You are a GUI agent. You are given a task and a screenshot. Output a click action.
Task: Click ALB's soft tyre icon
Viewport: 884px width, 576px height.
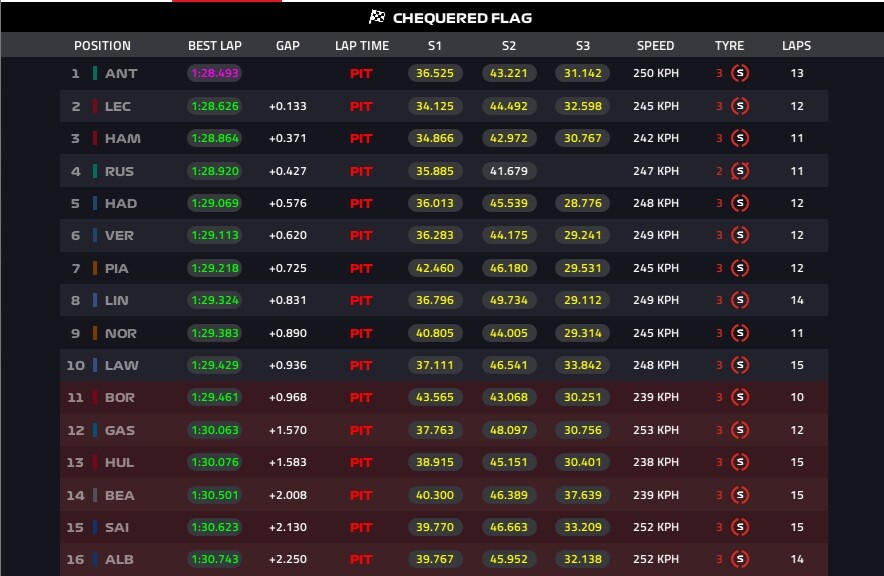740,559
